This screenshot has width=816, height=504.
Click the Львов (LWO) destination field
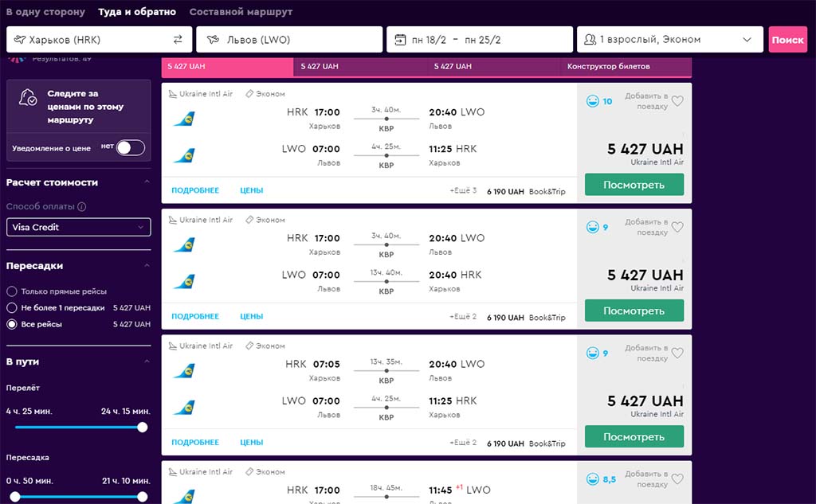[x=288, y=40]
